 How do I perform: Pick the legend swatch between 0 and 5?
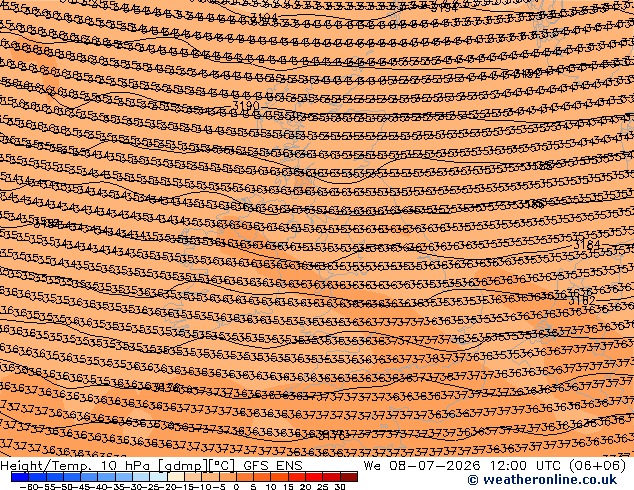click(x=245, y=477)
